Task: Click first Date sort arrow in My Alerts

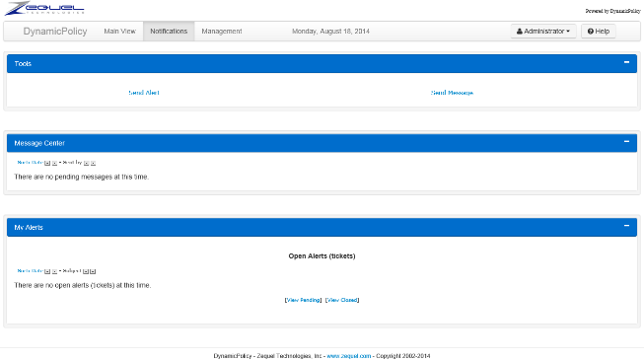Action: tap(47, 271)
